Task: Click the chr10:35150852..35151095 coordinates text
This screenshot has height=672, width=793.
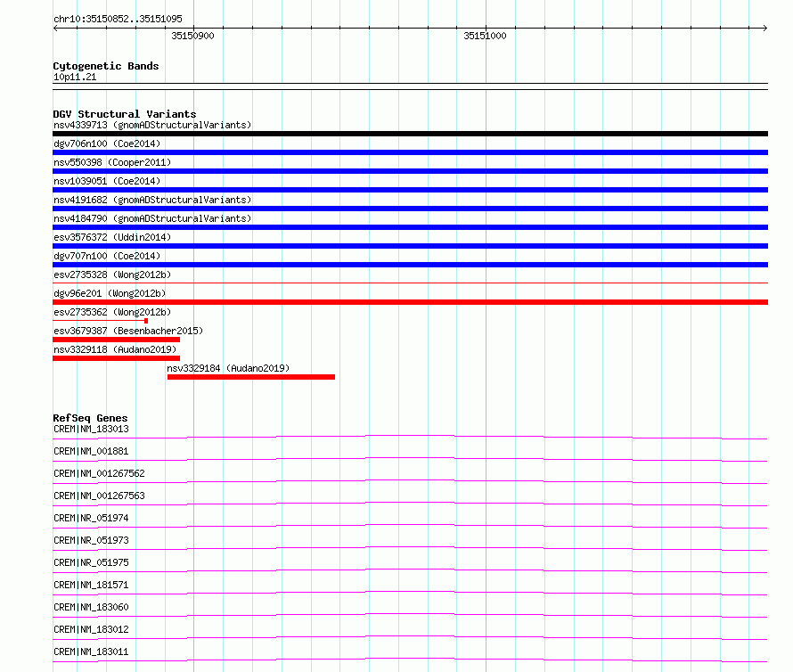Action: click(118, 19)
